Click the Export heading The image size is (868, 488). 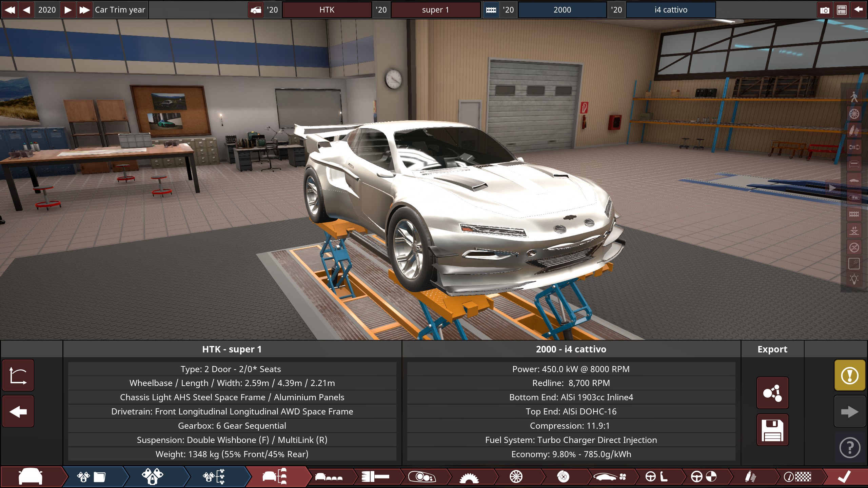pyautogui.click(x=772, y=349)
